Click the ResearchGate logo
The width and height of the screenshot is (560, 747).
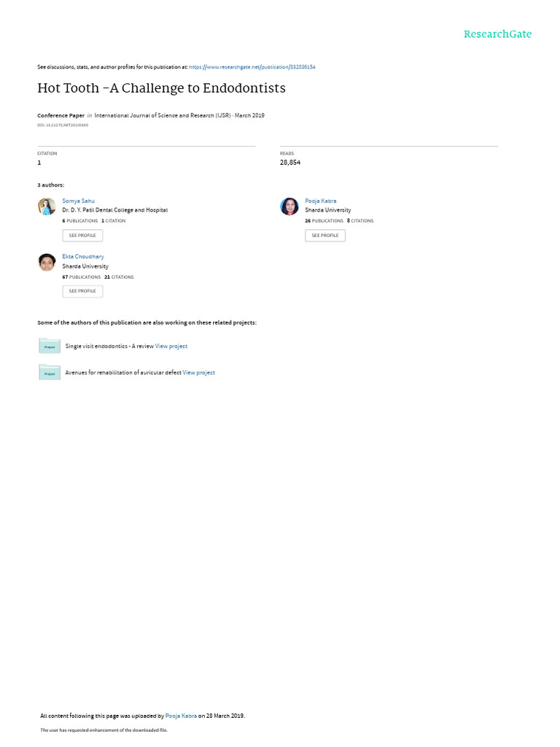[497, 34]
